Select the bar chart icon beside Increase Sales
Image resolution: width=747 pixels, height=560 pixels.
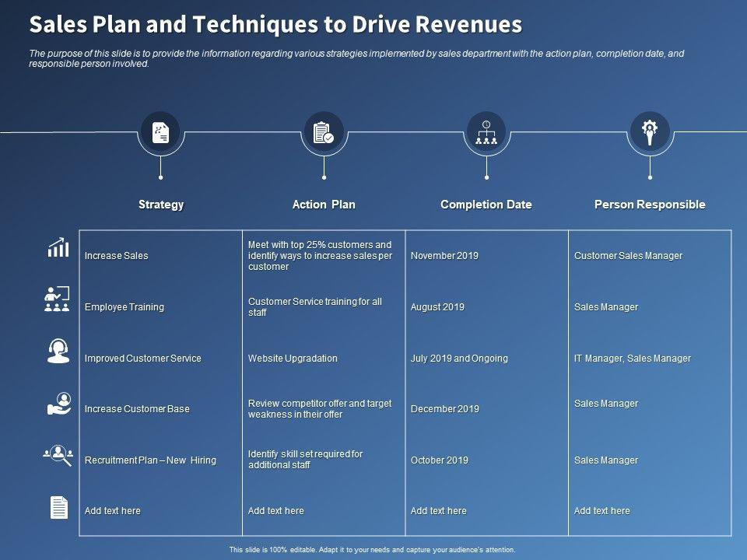tap(58, 247)
